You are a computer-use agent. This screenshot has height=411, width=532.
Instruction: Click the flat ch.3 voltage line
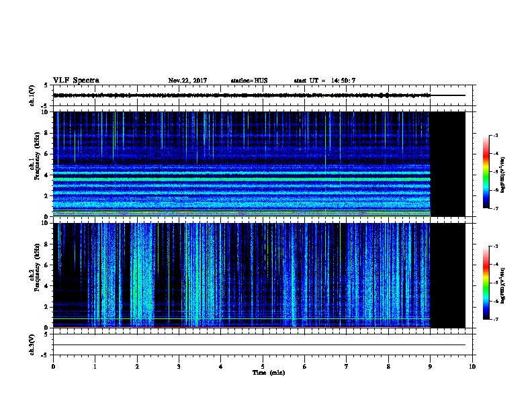(x=259, y=345)
